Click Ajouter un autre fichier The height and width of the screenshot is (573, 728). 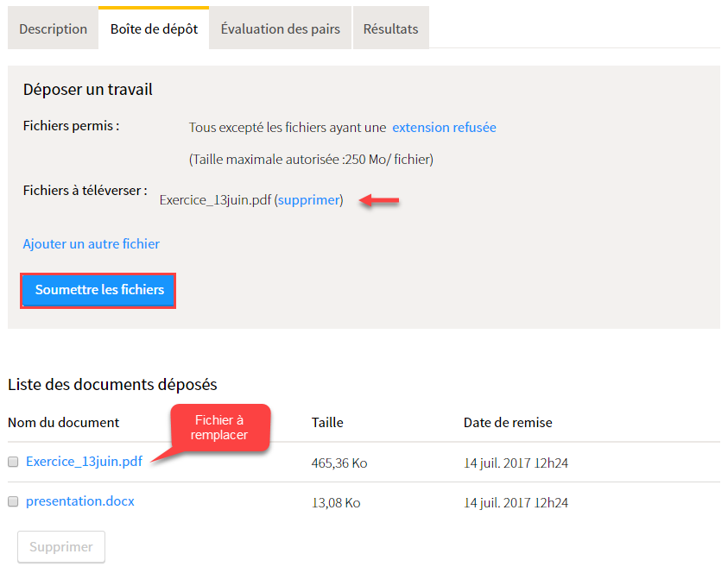click(91, 243)
